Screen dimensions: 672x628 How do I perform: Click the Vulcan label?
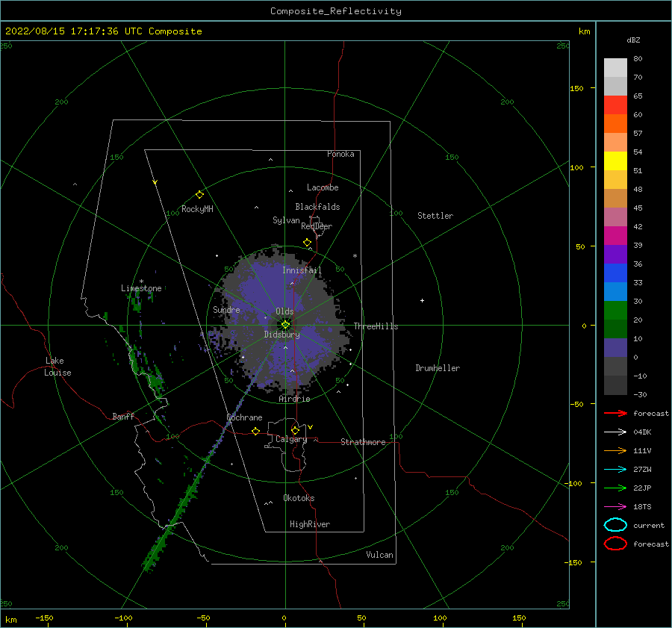click(x=379, y=555)
